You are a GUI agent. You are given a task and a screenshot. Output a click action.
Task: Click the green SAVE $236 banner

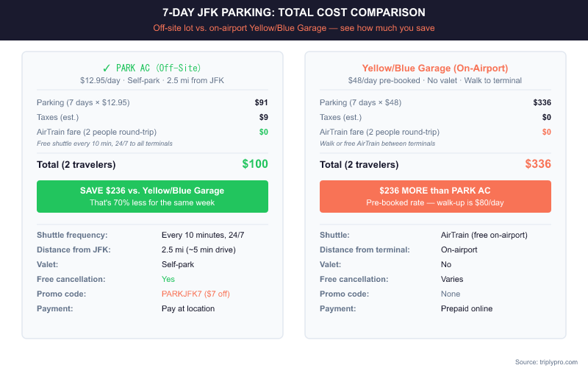[152, 196]
